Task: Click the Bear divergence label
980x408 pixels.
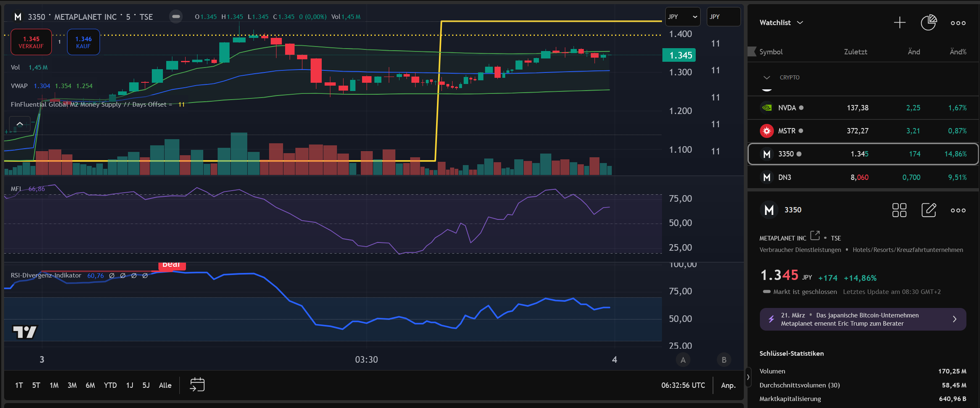Action: (172, 266)
